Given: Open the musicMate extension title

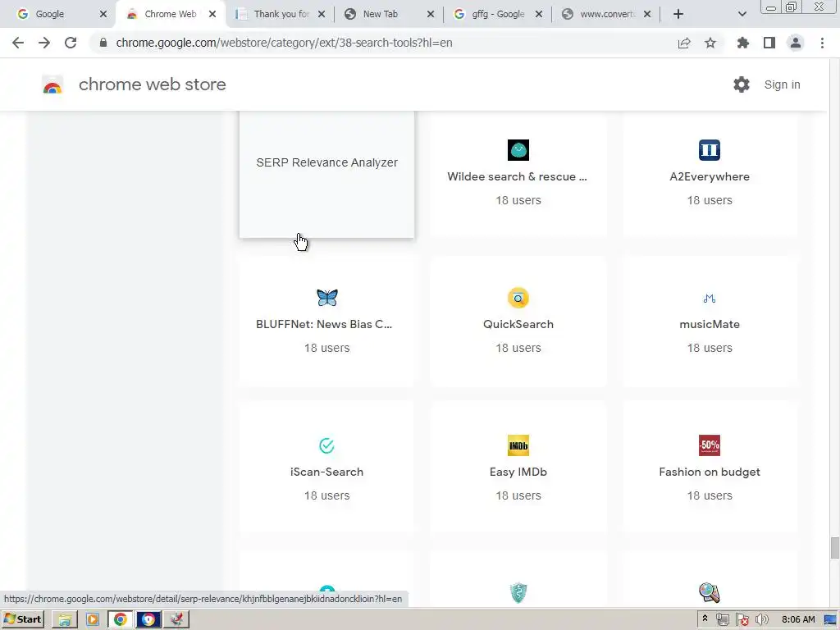Looking at the screenshot, I should (710, 324).
